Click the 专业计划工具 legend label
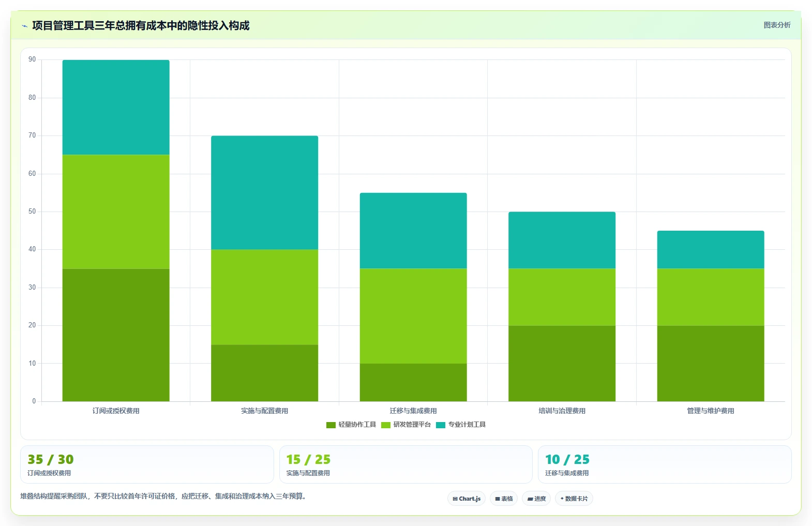 (x=467, y=425)
